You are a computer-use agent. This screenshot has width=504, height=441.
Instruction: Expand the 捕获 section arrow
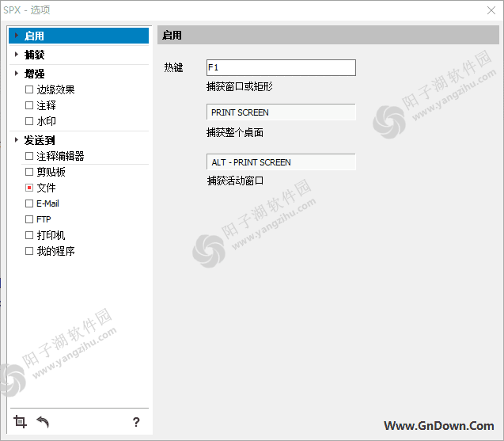pos(17,54)
